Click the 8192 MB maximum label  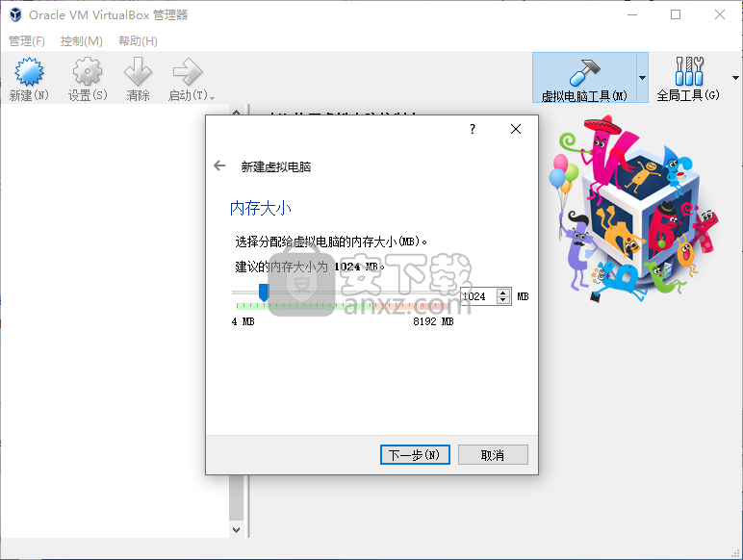coord(433,321)
